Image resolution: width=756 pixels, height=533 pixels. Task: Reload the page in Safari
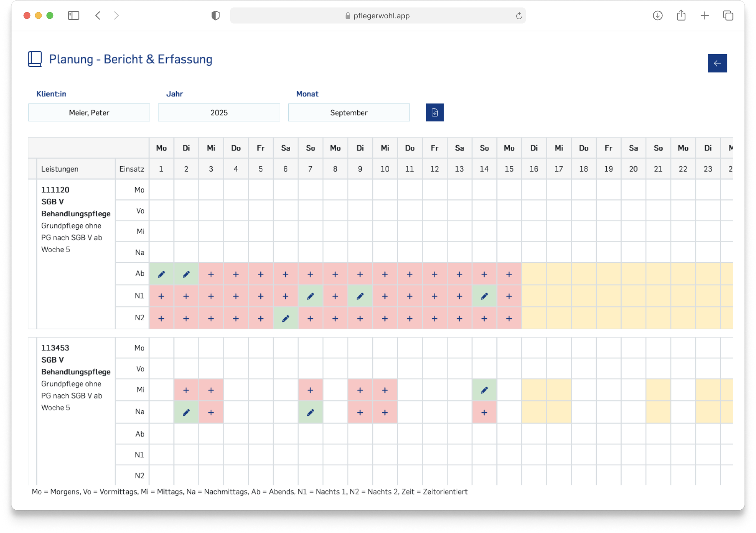point(519,16)
